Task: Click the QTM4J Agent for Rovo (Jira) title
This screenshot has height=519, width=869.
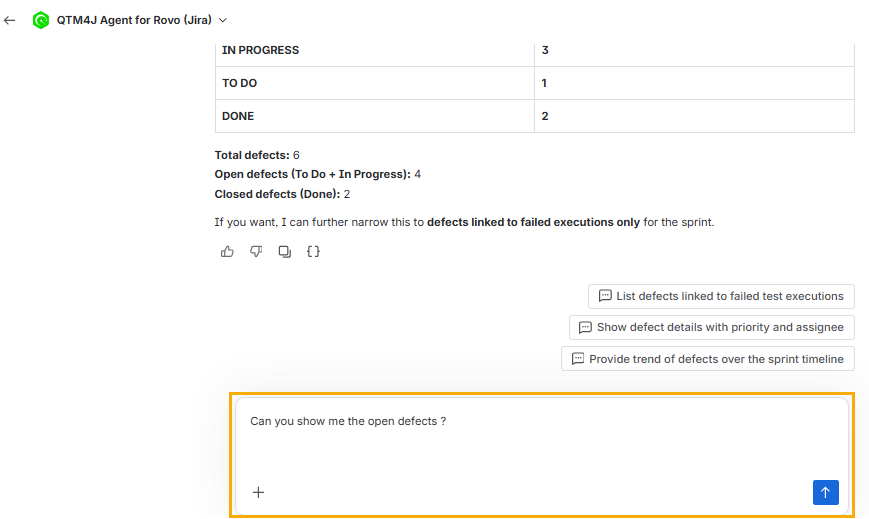Action: pos(134,21)
